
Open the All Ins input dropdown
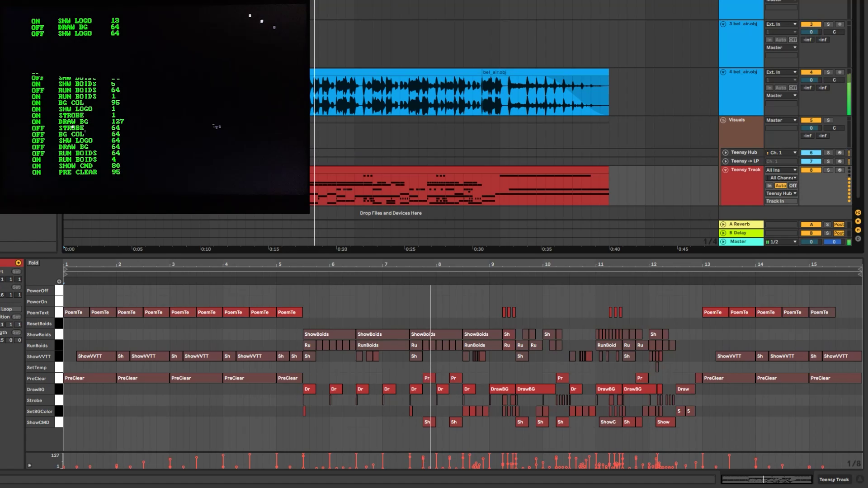[x=781, y=170]
